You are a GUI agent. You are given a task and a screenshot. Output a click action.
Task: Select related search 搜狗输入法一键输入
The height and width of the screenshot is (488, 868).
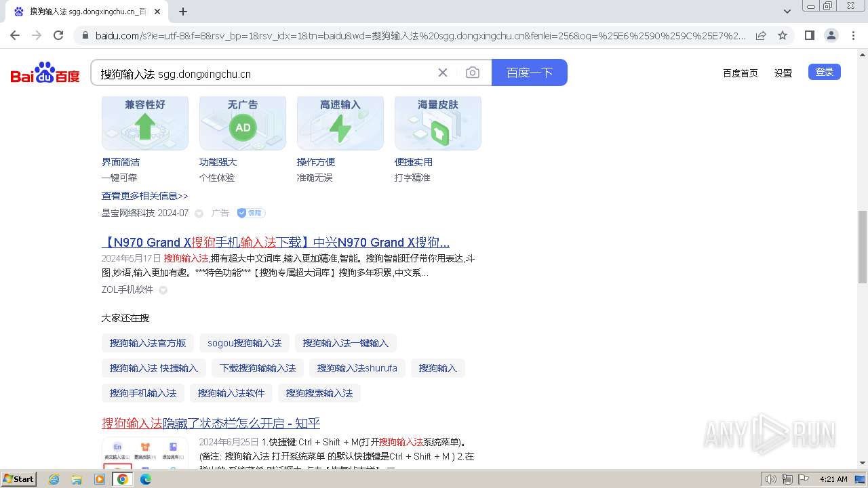pyautogui.click(x=346, y=343)
